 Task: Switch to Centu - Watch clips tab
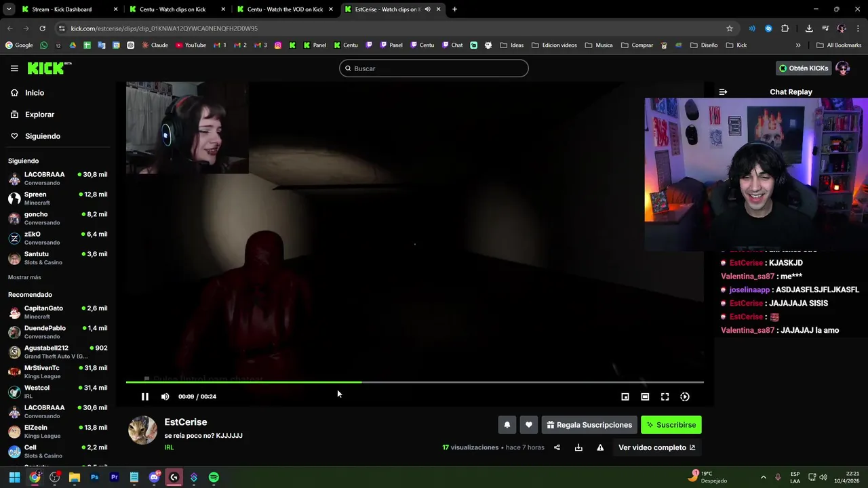175,9
